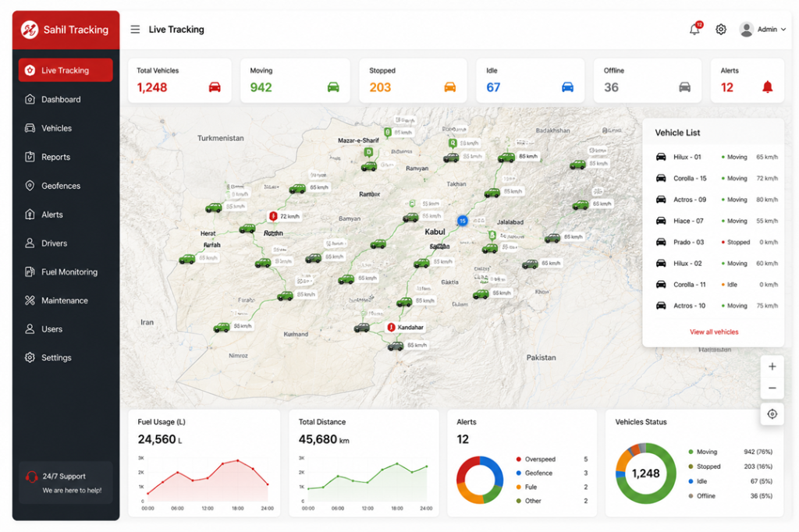Click the Kabul city label on map
The image size is (799, 532).
435,232
